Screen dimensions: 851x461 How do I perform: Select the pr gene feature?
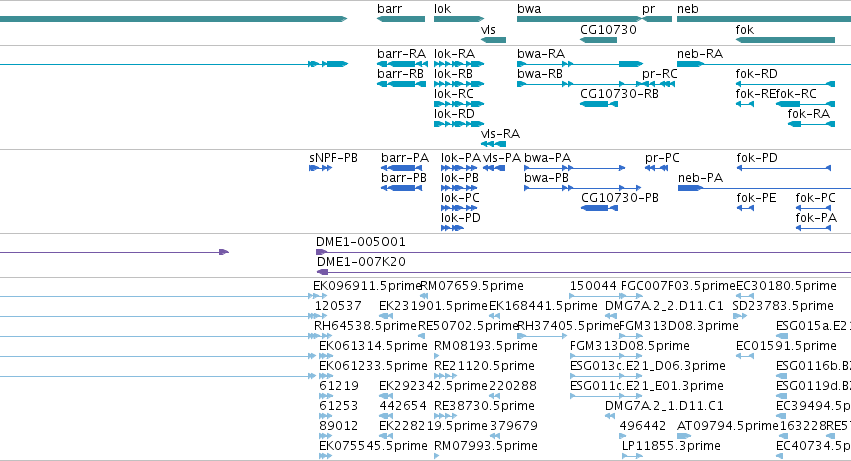click(657, 19)
